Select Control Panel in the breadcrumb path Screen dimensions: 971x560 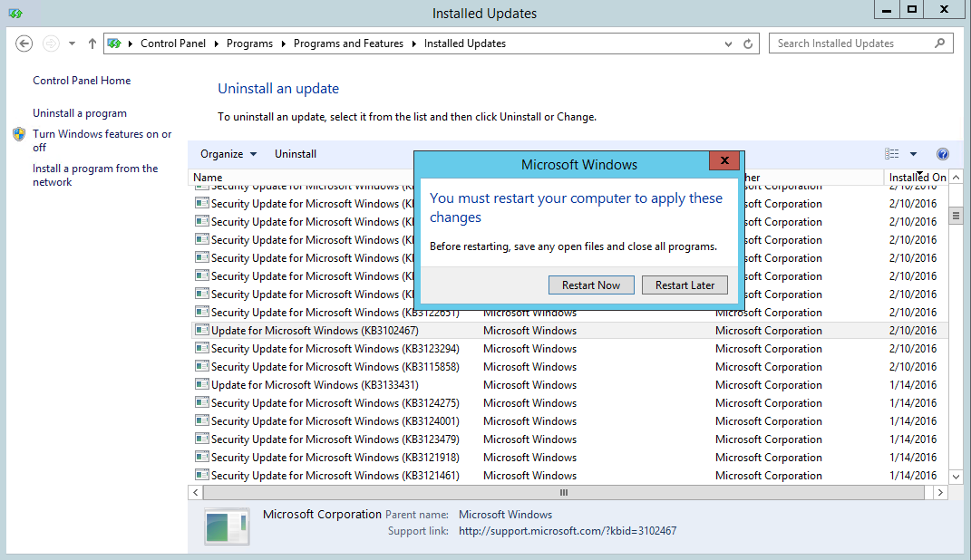point(173,43)
